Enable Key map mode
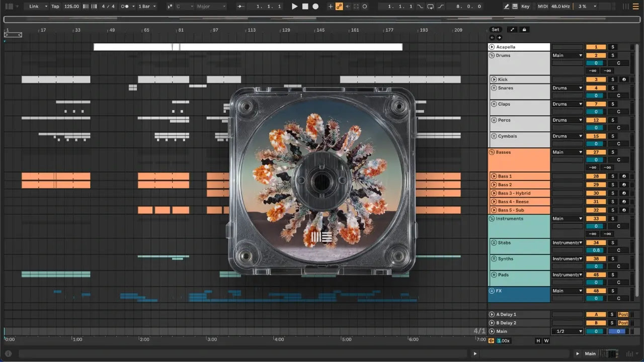The height and width of the screenshot is (362, 644). [525, 7]
